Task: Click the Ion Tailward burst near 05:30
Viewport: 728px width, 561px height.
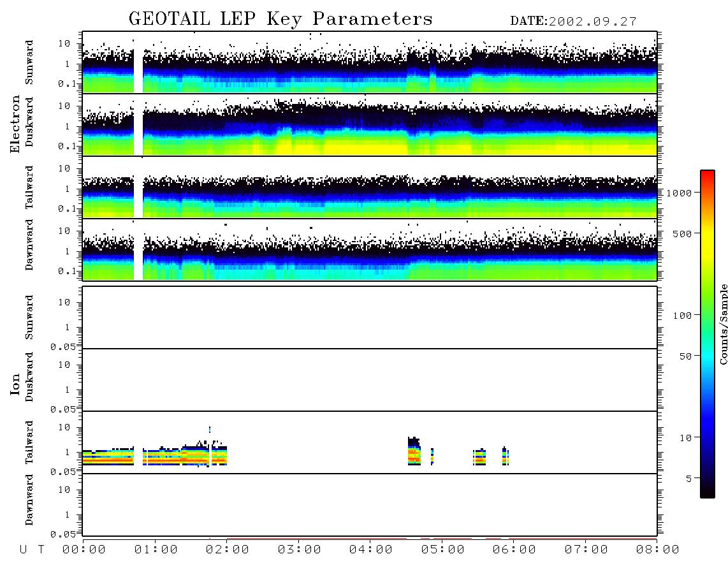Action: point(479,457)
